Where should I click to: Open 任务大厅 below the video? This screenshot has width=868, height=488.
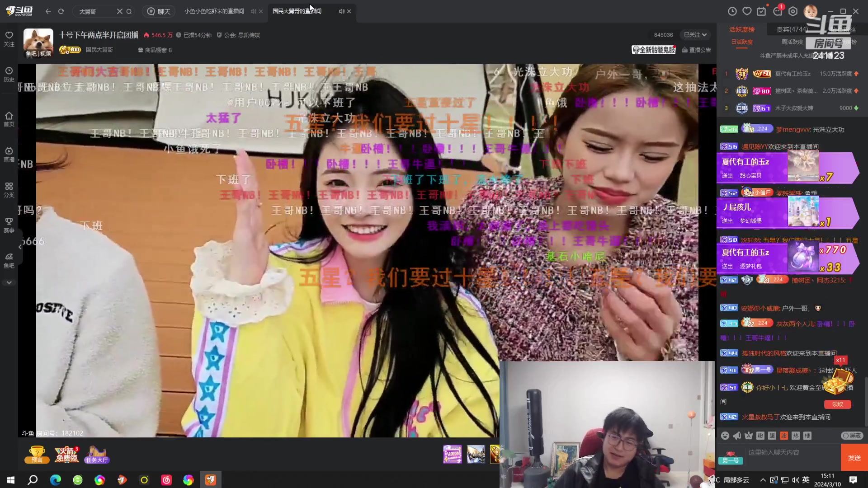point(97,455)
